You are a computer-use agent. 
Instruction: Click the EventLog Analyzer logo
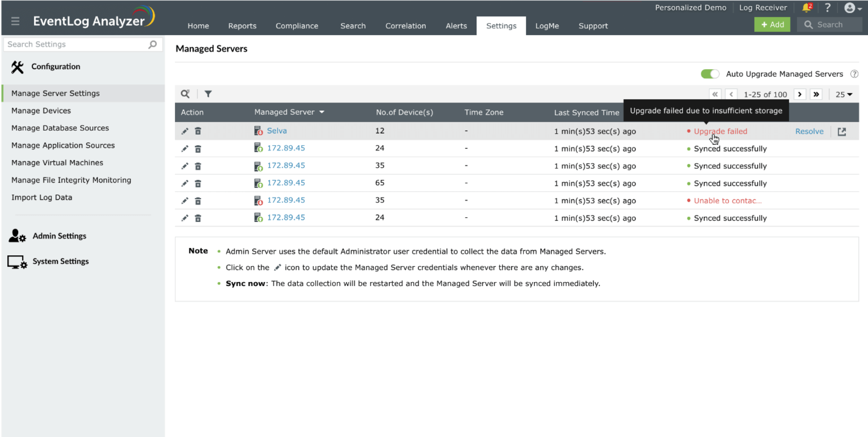click(x=94, y=17)
